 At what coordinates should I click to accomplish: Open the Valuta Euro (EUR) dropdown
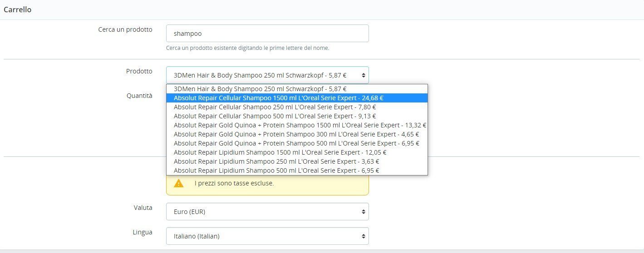click(x=267, y=212)
